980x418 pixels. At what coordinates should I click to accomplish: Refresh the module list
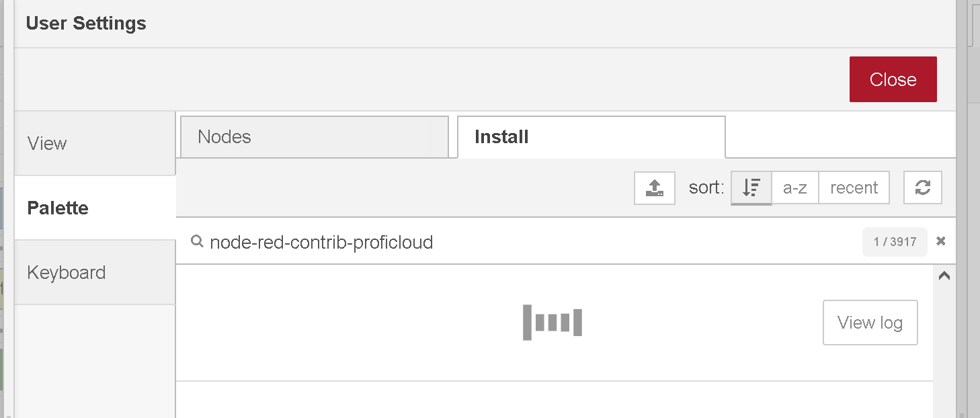click(x=923, y=188)
